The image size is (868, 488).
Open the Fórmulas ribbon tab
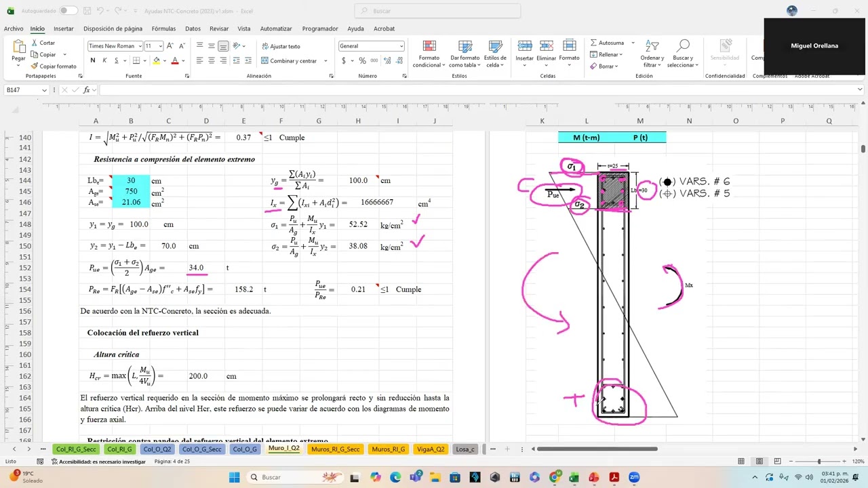tap(163, 28)
